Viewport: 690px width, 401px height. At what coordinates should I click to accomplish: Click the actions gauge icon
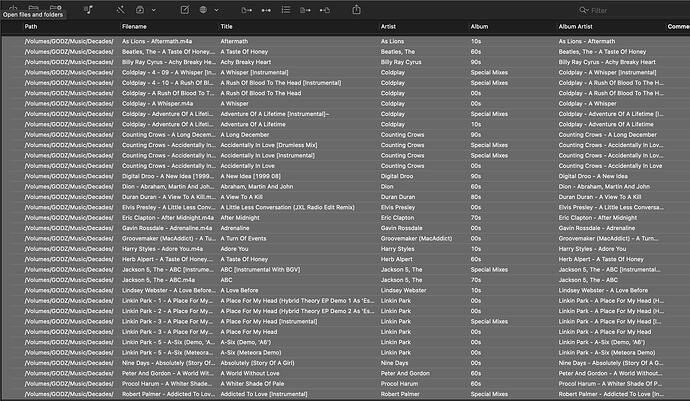[140, 10]
